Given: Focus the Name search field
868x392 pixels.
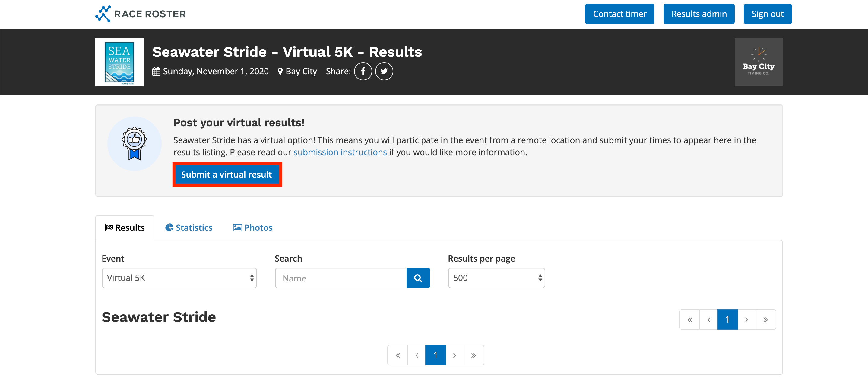Looking at the screenshot, I should click(x=341, y=278).
